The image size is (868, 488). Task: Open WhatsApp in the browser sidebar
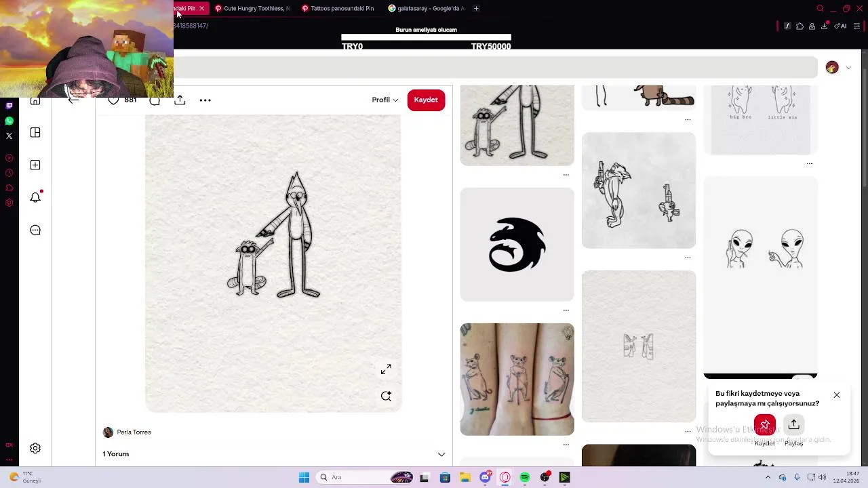[9, 121]
